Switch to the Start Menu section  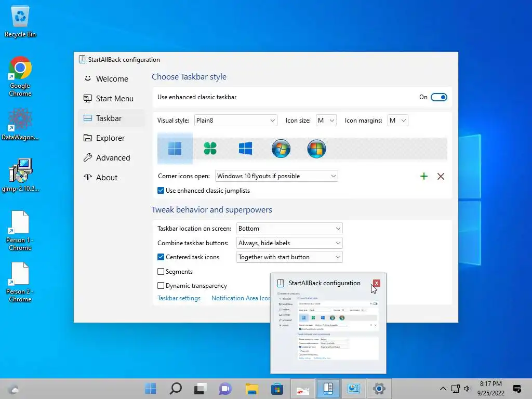pos(111,98)
